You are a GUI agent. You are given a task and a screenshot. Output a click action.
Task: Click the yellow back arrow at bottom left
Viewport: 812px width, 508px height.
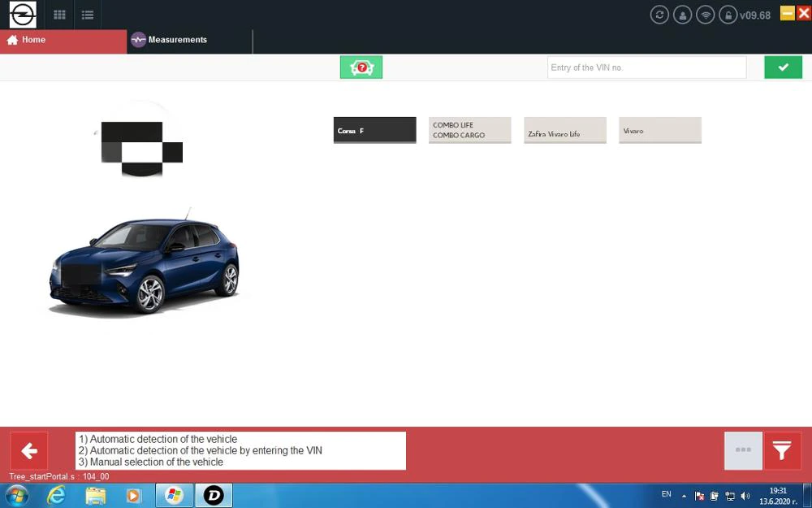(29, 449)
